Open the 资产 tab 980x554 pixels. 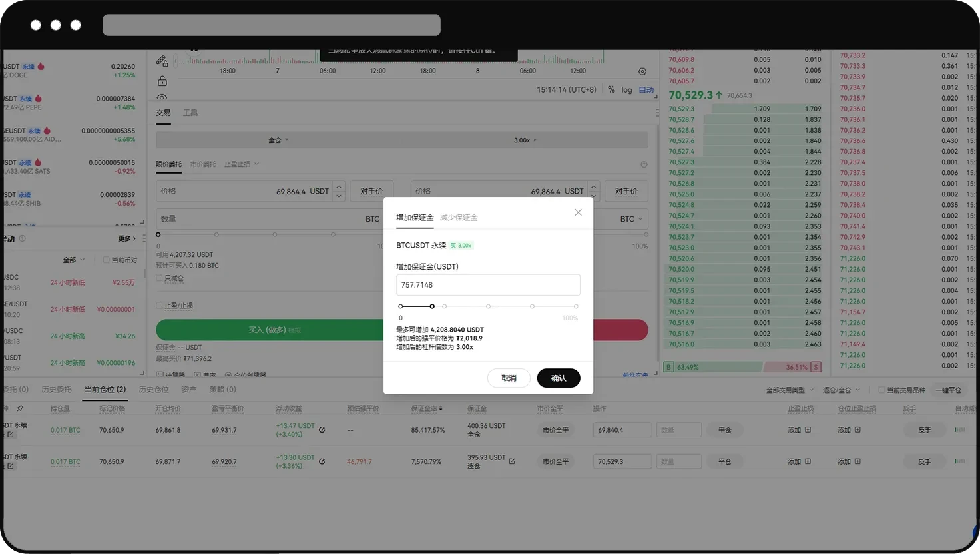click(x=189, y=390)
